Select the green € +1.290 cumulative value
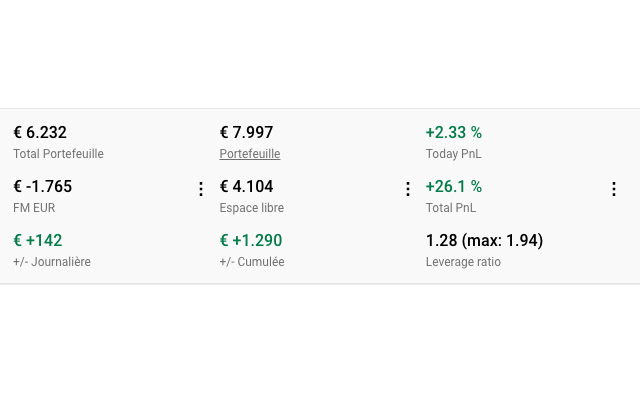This screenshot has height=400, width=640. (x=251, y=240)
